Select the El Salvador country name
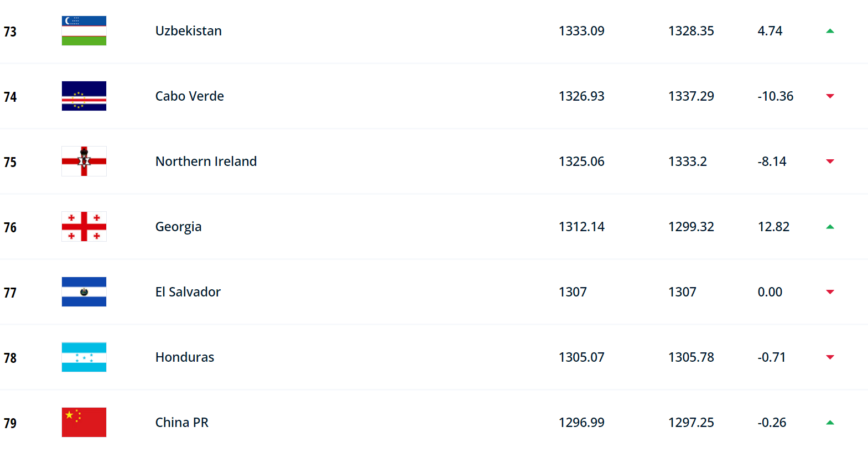This screenshot has width=868, height=453. coord(188,292)
